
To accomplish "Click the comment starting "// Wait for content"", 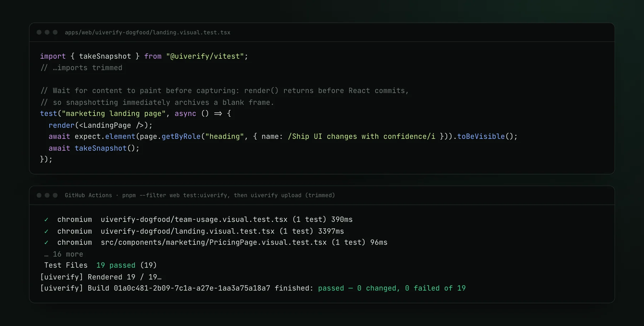I will point(224,91).
